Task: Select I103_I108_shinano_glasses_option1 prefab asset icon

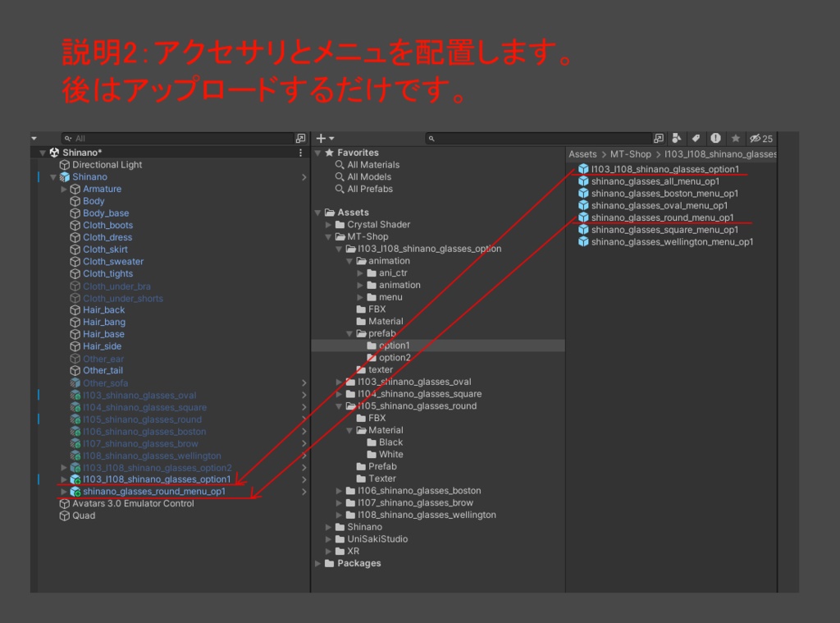Action: pos(583,169)
